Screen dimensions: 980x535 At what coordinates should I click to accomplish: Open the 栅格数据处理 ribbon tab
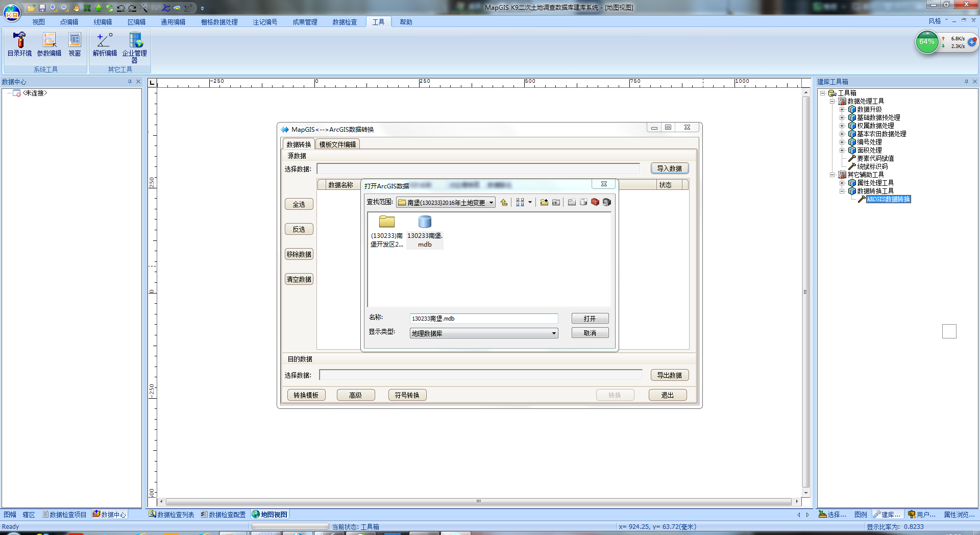[219, 22]
